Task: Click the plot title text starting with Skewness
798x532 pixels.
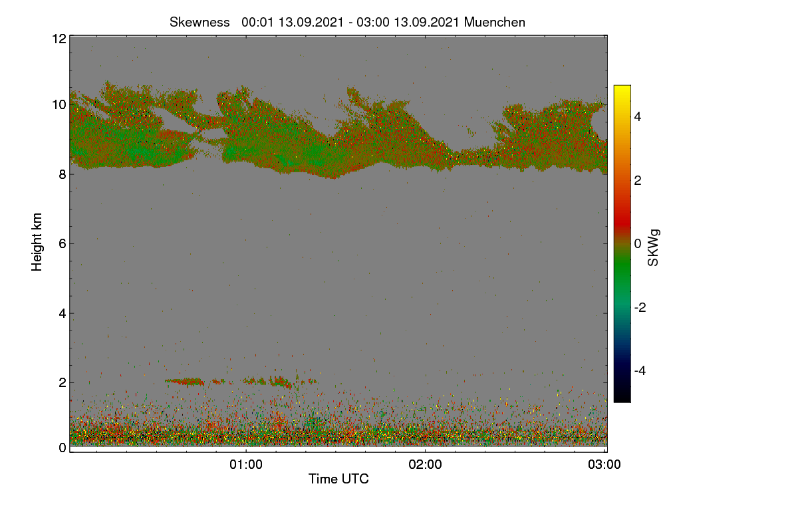Action: point(347,22)
